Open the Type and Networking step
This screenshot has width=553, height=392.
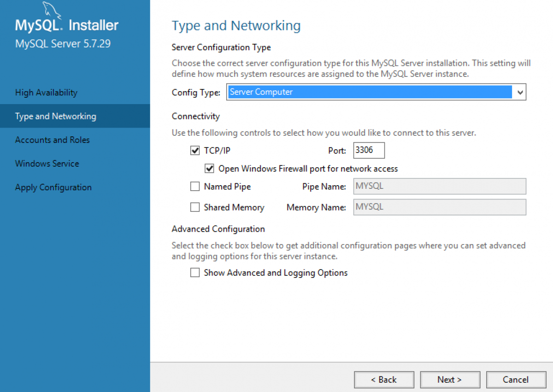pyautogui.click(x=55, y=116)
